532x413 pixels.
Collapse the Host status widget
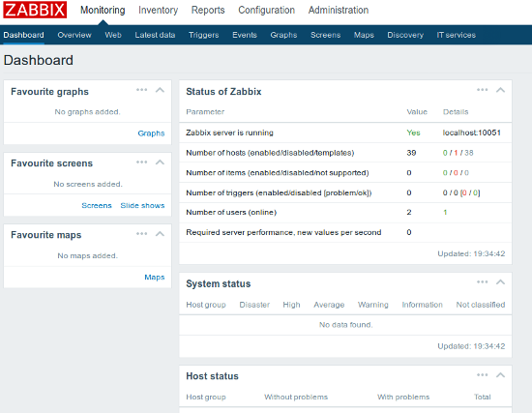pyautogui.click(x=500, y=375)
